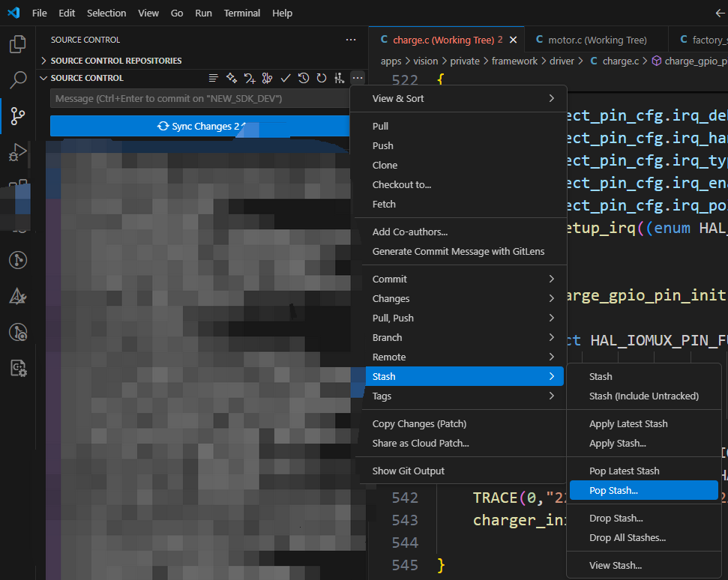The width and height of the screenshot is (728, 580).
Task: Collapse the Source Control Repositories section
Action: tap(43, 61)
